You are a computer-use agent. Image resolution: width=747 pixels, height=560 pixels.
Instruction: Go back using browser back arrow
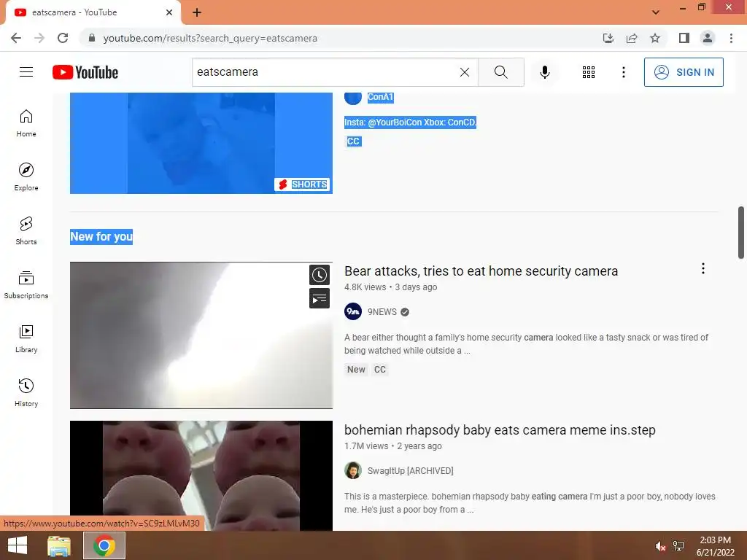[x=16, y=38]
